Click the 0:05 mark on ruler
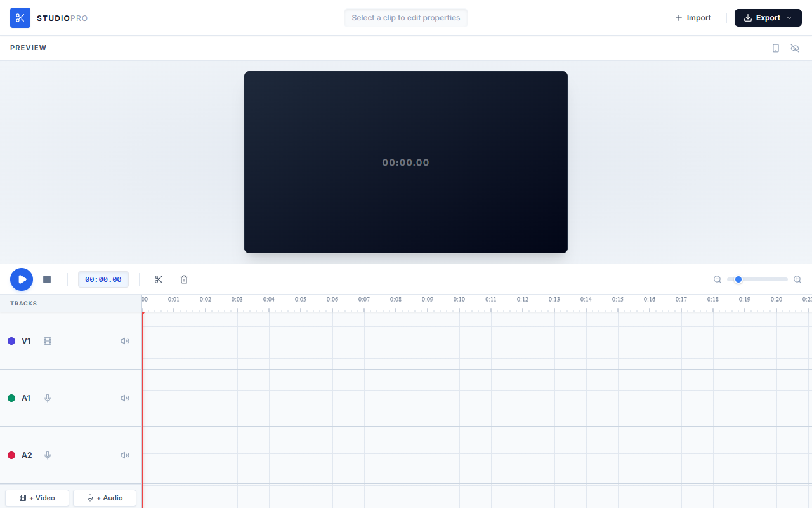The height and width of the screenshot is (508, 812). 301,300
